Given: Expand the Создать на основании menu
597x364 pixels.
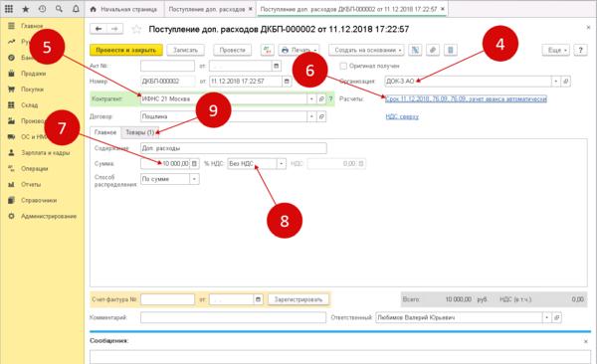Looking at the screenshot, I should pyautogui.click(x=366, y=50).
